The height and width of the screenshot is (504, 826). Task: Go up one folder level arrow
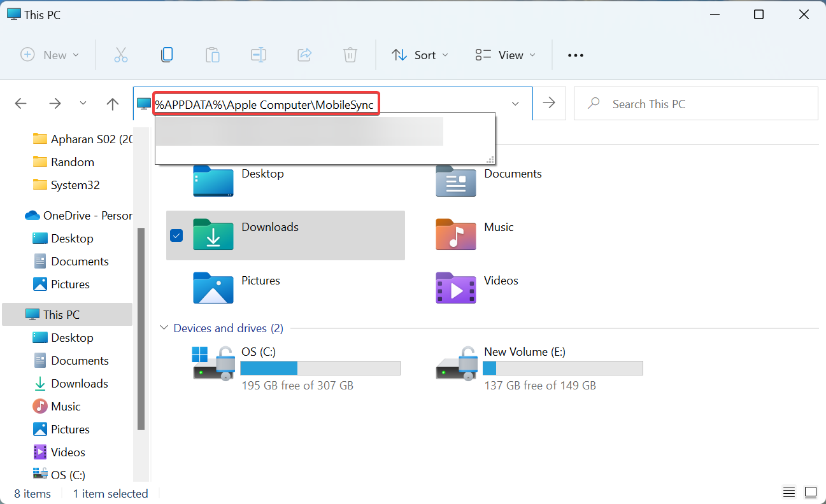click(x=113, y=104)
